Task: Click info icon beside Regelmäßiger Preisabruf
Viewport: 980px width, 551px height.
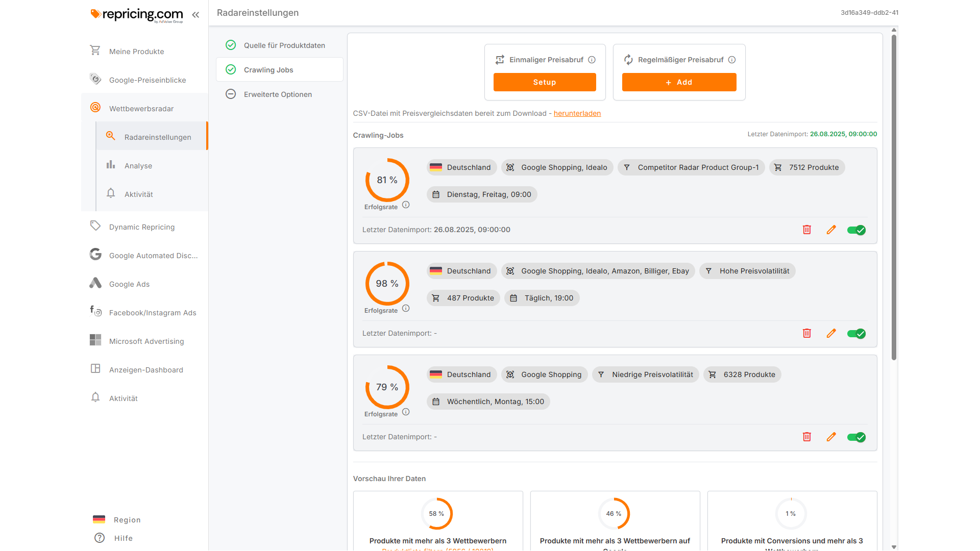Action: (732, 60)
